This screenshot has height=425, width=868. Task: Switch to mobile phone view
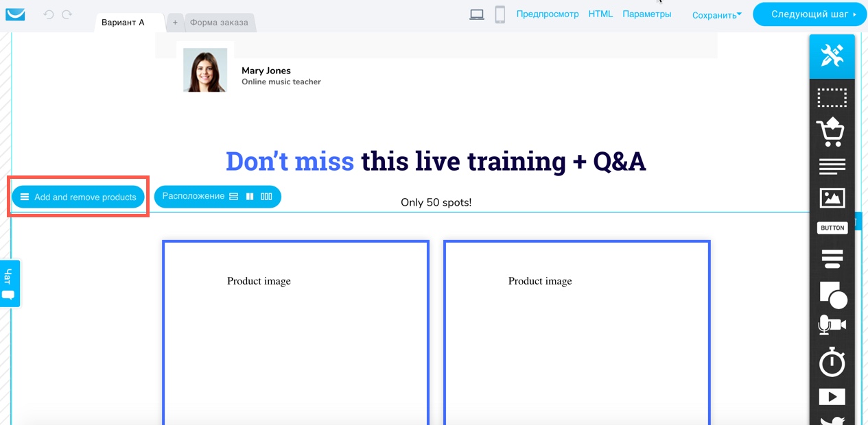tap(500, 14)
